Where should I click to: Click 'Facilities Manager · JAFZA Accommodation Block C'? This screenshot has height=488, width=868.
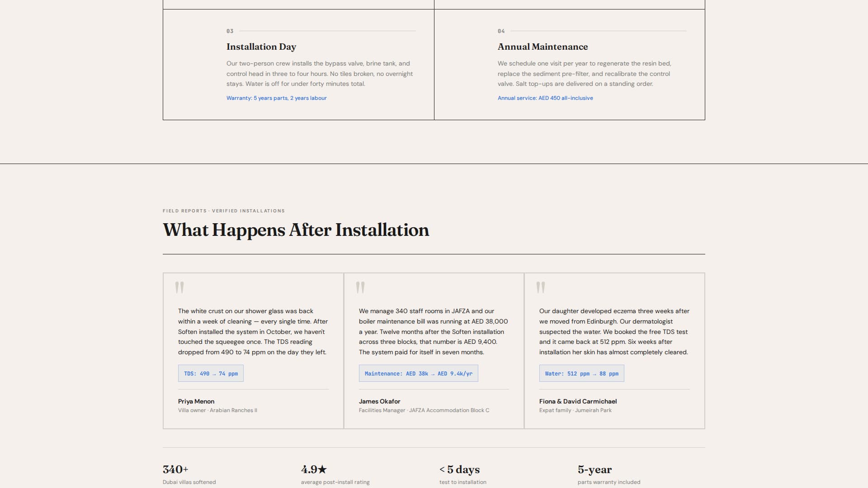(424, 411)
